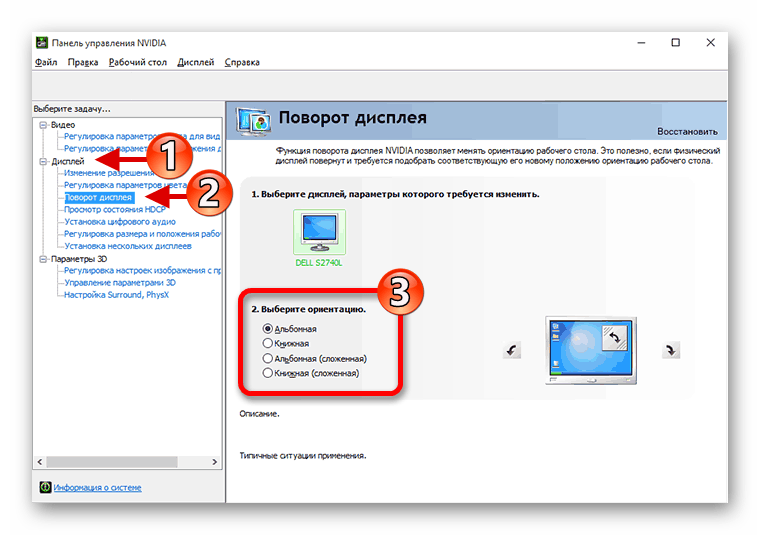Screen dimensions: 760x535
Task: Open Регулировка параметров цвета task
Action: pos(126,185)
